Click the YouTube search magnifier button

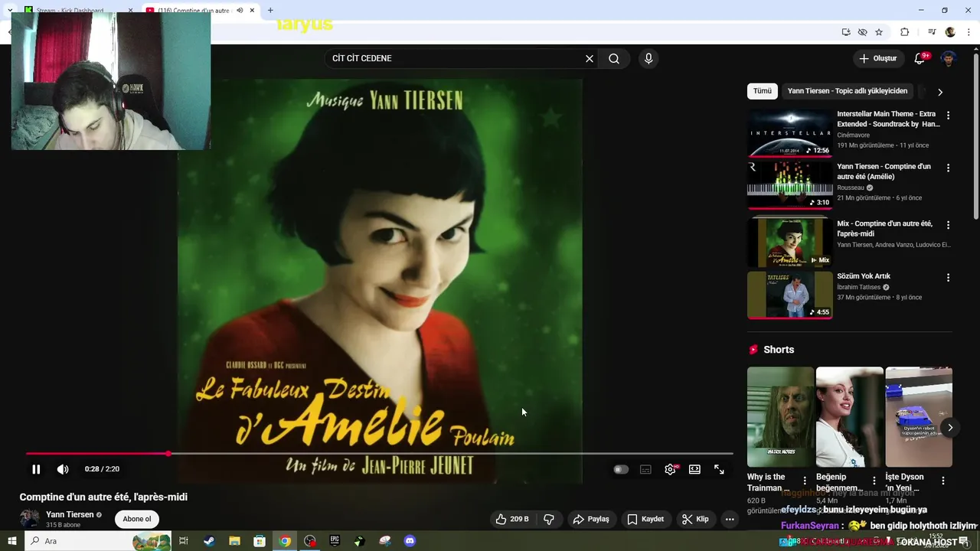point(614,58)
